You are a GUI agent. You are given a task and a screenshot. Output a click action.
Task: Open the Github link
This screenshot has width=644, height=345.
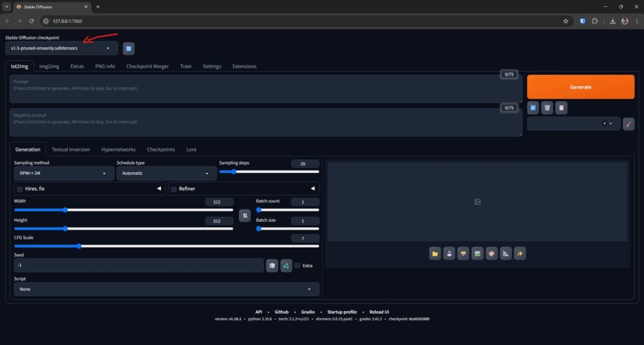click(282, 312)
